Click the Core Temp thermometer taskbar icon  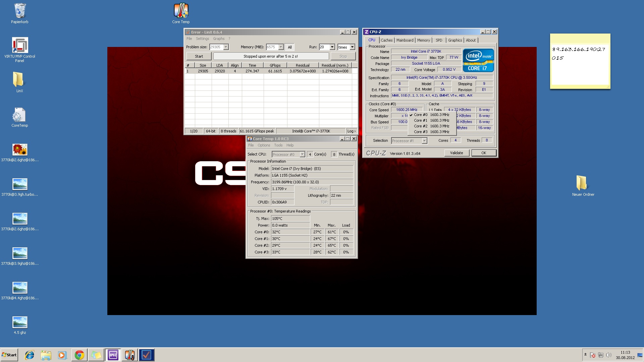tap(129, 355)
